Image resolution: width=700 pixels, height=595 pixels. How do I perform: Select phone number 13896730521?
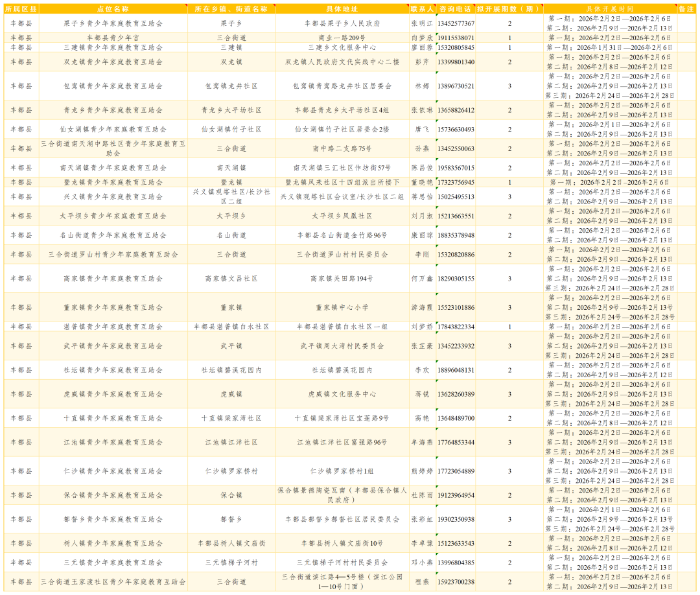(x=456, y=86)
